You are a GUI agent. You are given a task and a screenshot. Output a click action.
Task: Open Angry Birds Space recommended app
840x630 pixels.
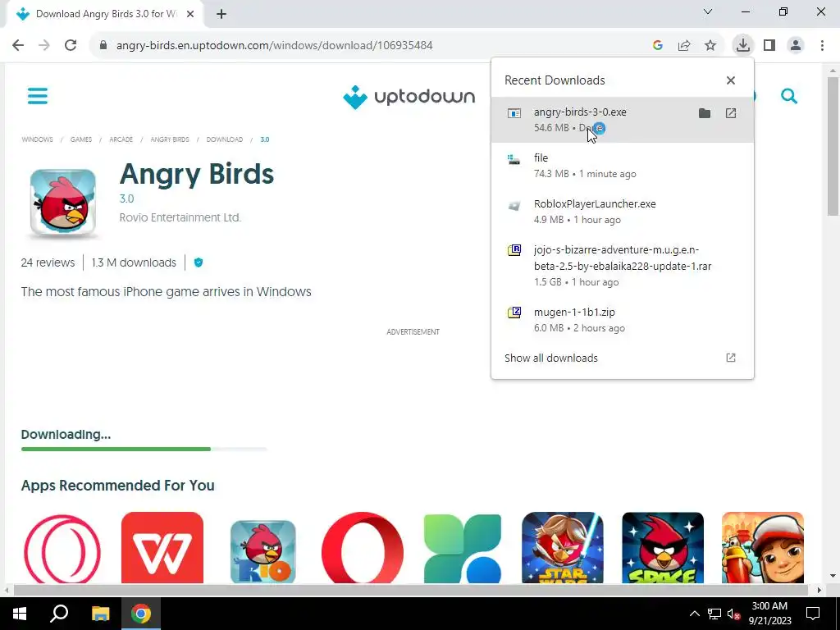(x=663, y=547)
